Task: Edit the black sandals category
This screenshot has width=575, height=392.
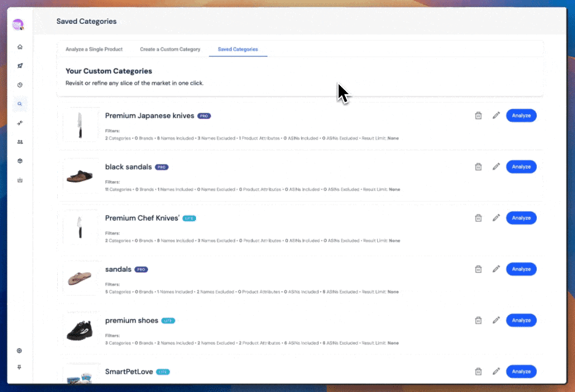Action: (x=496, y=167)
